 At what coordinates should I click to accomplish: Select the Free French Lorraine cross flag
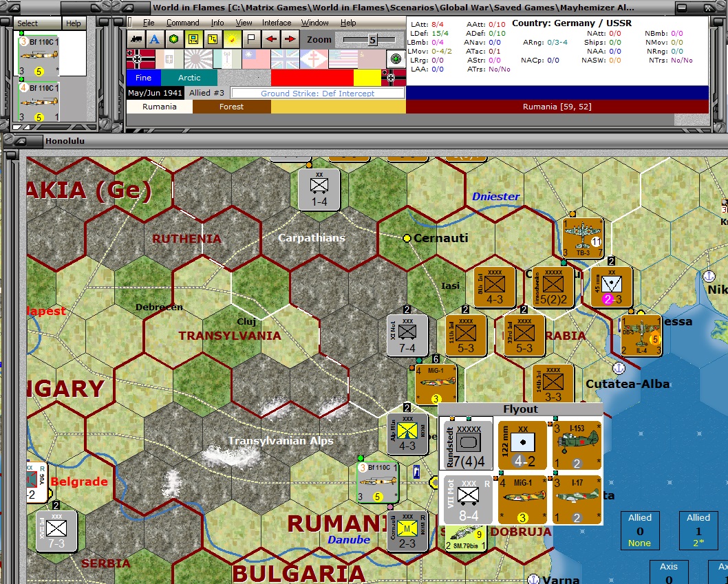(313, 59)
